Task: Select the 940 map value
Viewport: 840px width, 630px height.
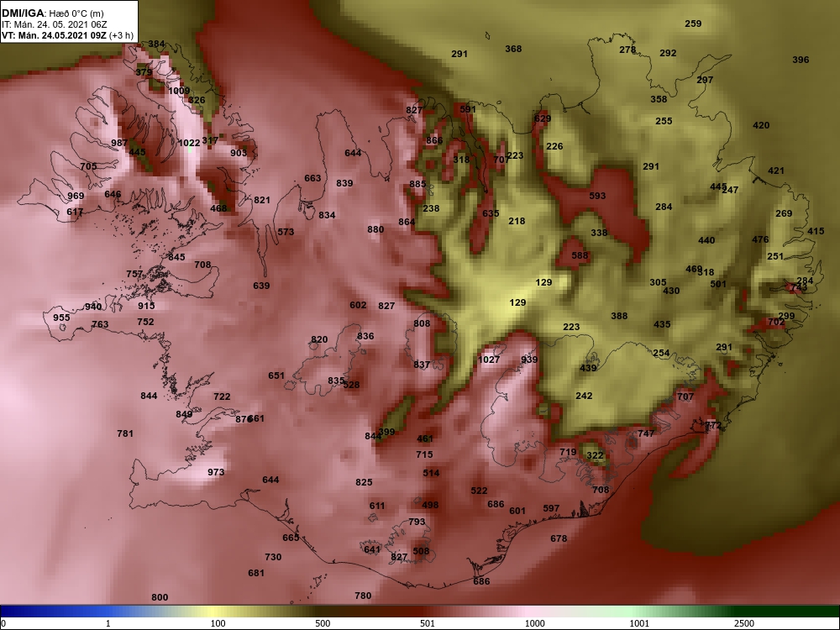Action: tap(93, 307)
